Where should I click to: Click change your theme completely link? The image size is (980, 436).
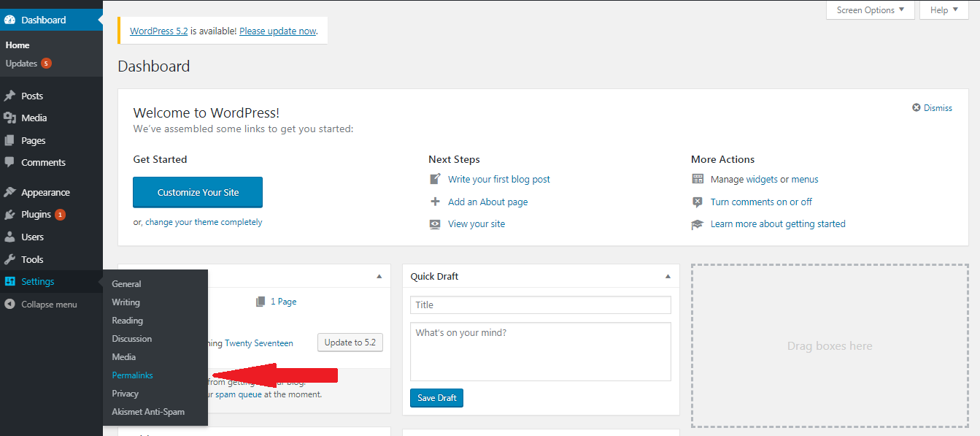tap(204, 222)
